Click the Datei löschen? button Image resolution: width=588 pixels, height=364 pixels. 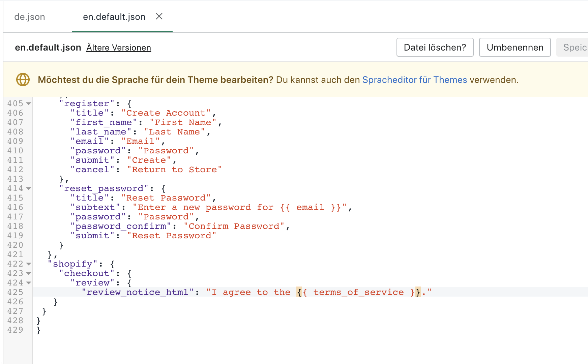point(435,48)
